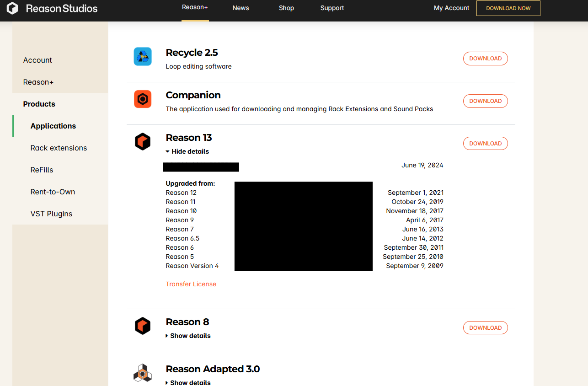Screen dimensions: 588x386
Task: Click the 'Reason 6' upgrade row
Action: pos(180,247)
